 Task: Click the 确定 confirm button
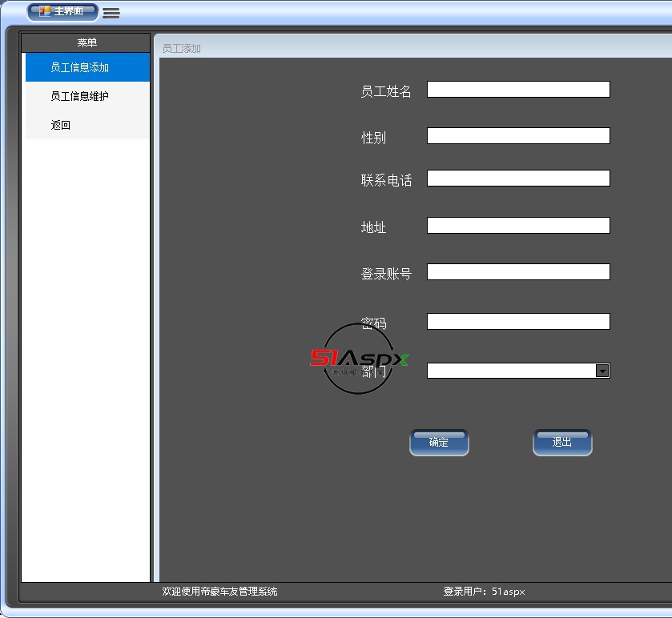[x=439, y=443]
